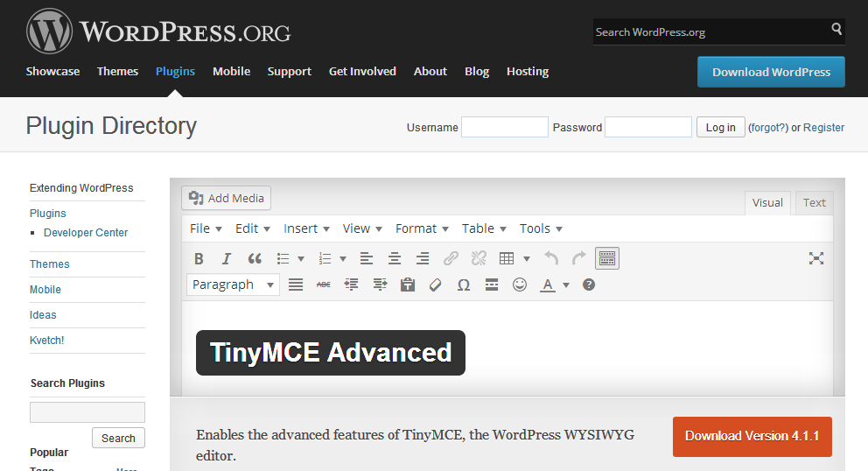Viewport: 868px width, 471px height.
Task: Click the Italic formatting icon
Action: click(226, 259)
